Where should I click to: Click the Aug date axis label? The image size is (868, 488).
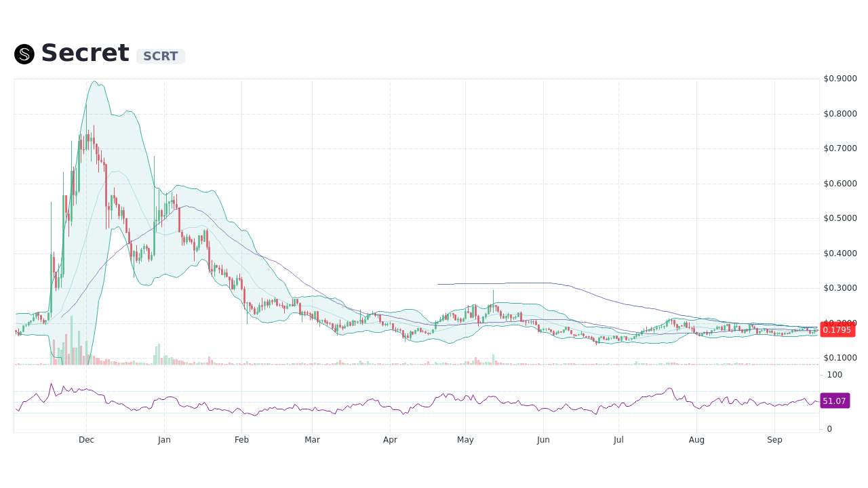click(x=696, y=440)
